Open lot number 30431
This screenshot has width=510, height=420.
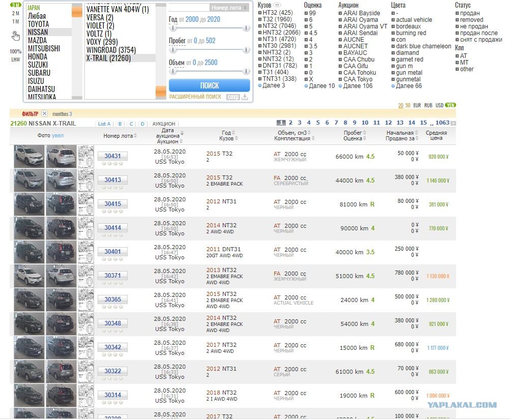point(112,156)
